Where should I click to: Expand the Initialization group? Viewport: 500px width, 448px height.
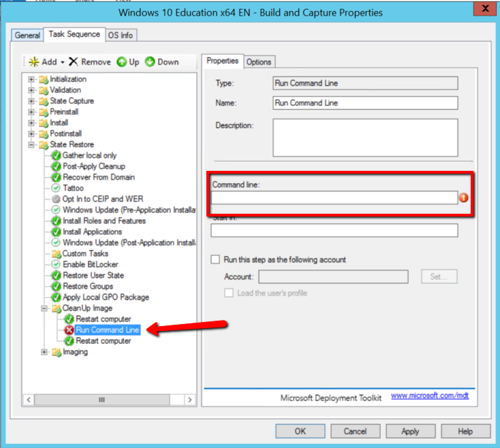(31, 80)
